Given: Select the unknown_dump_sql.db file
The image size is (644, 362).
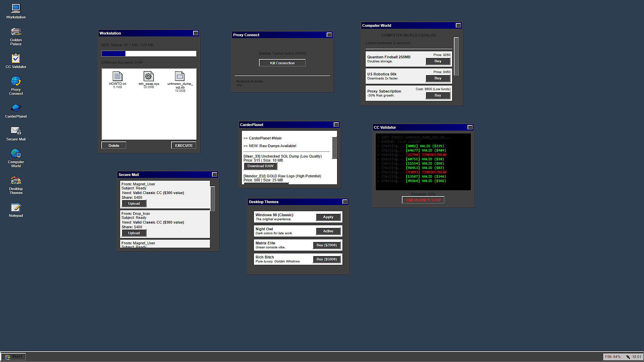Looking at the screenshot, I should coord(180,77).
